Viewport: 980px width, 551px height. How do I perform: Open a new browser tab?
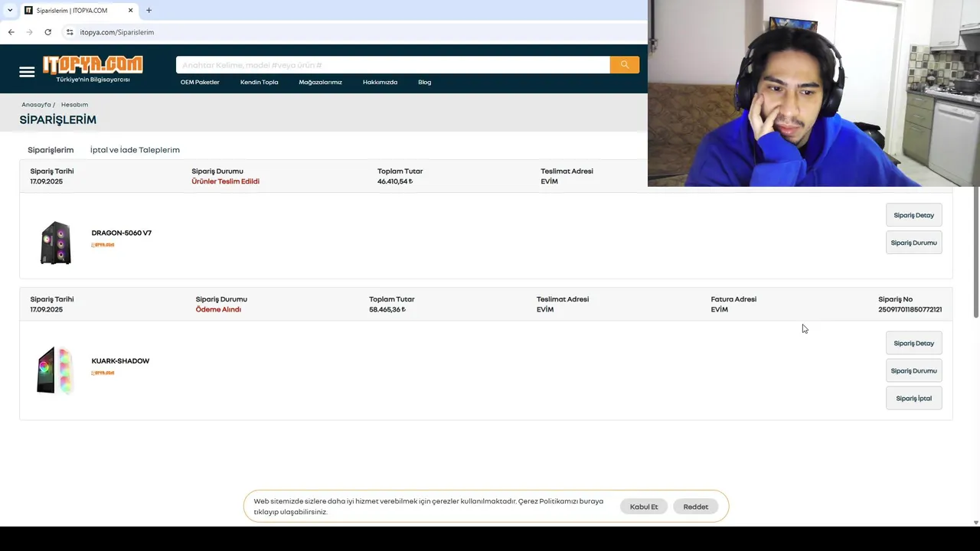point(149,10)
